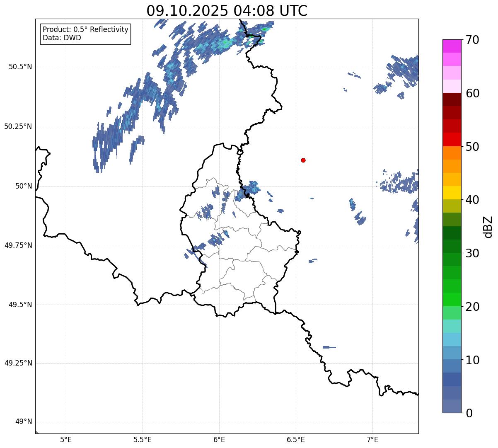Click the yellow colorbar segment above 40
The height and width of the screenshot is (448, 498).
click(452, 193)
